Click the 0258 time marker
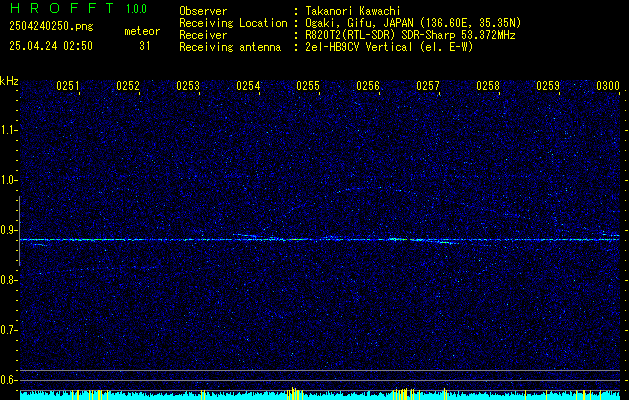This screenshot has width=629, height=400. click(488, 86)
